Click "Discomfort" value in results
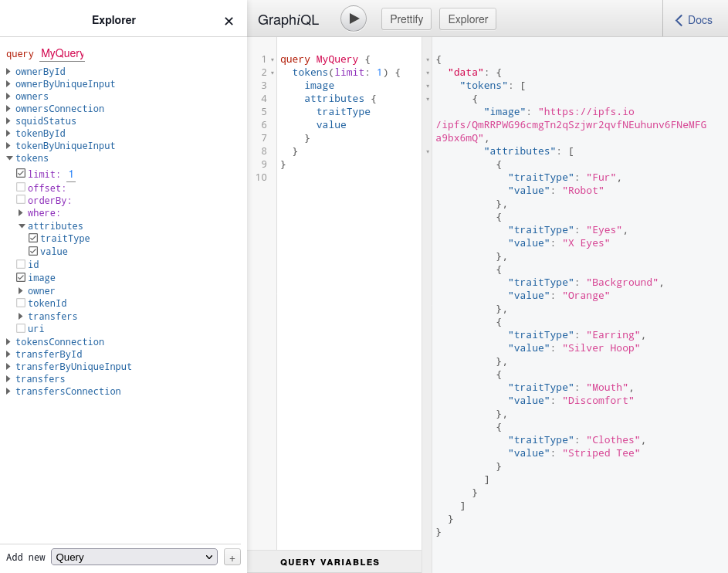 click(598, 400)
